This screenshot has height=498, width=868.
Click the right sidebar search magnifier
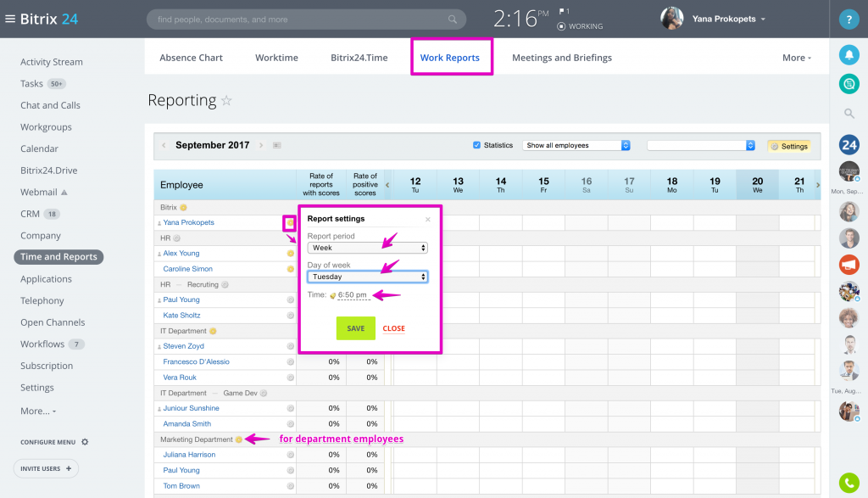pos(849,114)
